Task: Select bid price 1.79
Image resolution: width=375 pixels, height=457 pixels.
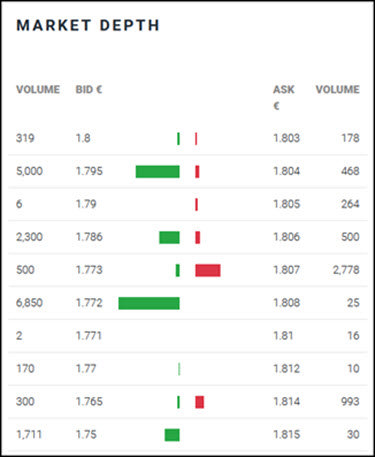Action: [86, 204]
